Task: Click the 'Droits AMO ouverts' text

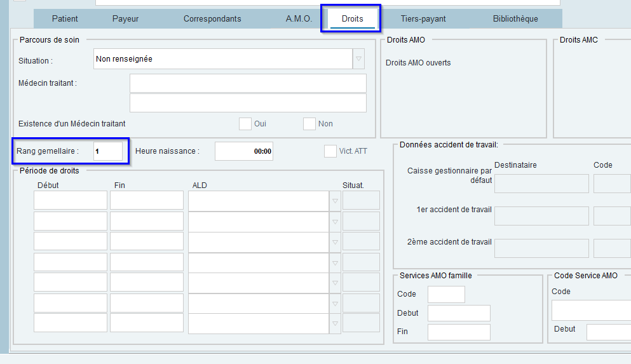Action: pos(418,63)
